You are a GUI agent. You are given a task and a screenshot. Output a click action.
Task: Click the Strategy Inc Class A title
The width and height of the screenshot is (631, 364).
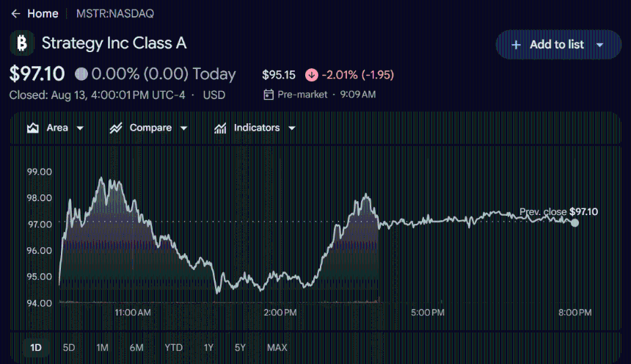pos(114,43)
